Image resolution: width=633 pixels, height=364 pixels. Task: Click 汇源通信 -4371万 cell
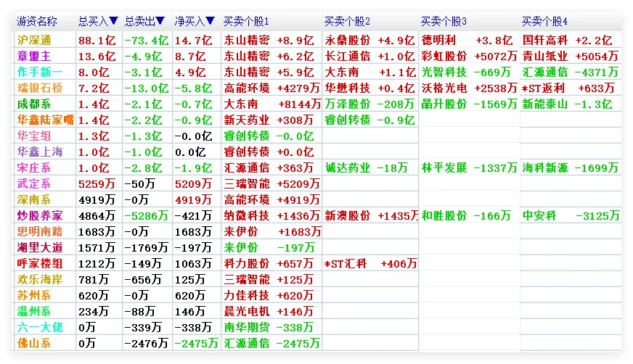(570, 73)
